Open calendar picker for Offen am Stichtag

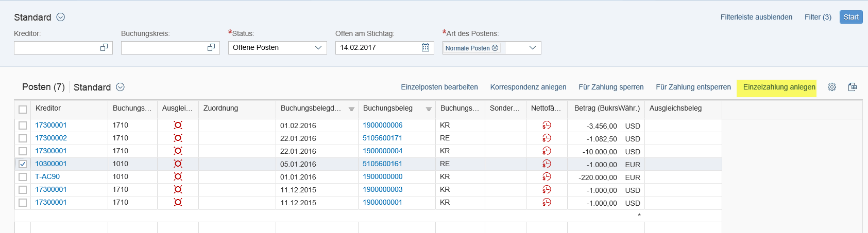tap(425, 47)
